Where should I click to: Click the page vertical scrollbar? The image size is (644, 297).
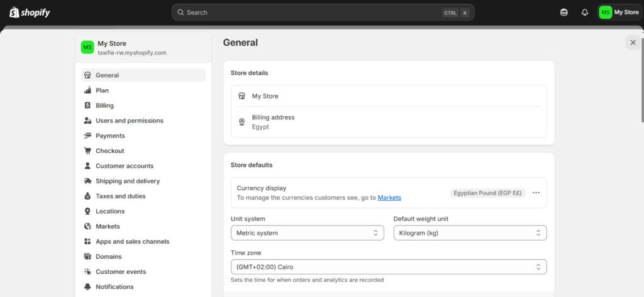pyautogui.click(x=642, y=80)
